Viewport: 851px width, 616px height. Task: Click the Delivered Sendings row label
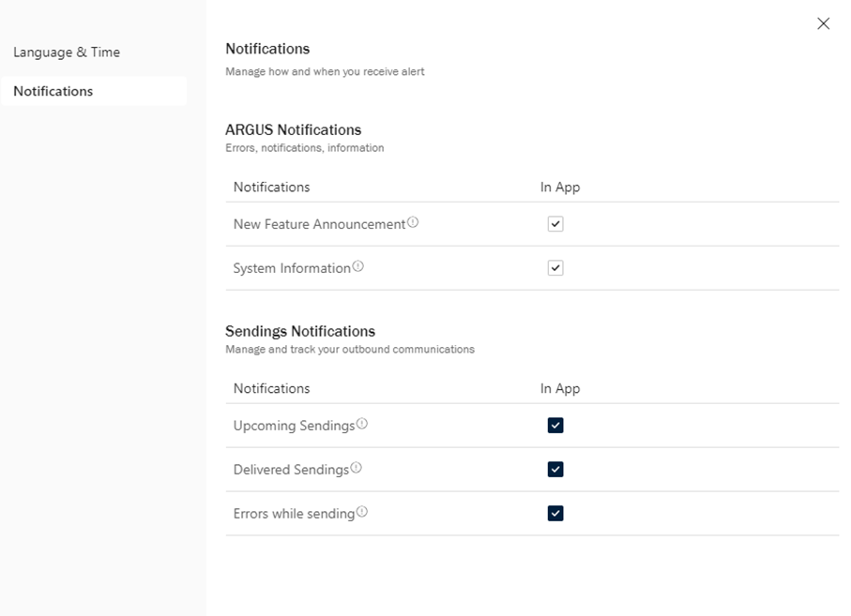291,471
